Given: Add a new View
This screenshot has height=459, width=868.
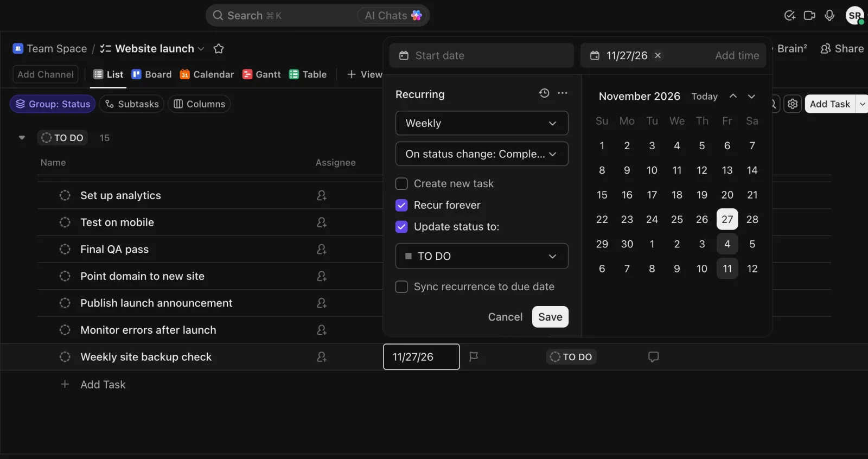Looking at the screenshot, I should [365, 74].
